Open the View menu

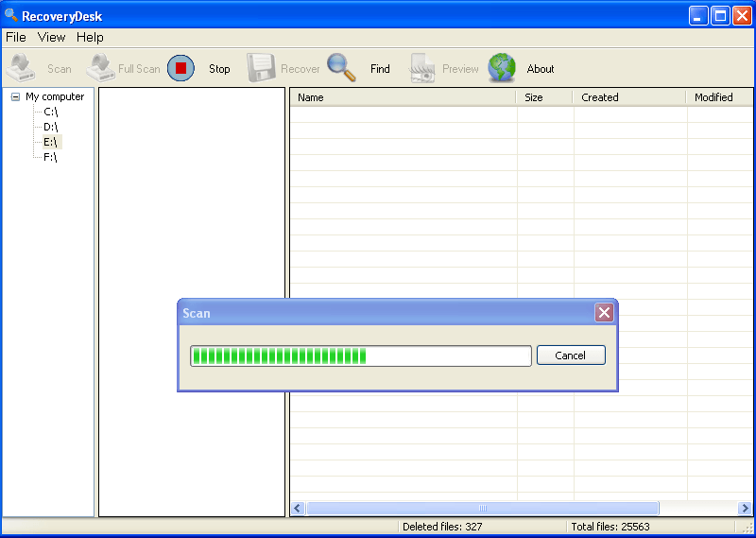(51, 37)
